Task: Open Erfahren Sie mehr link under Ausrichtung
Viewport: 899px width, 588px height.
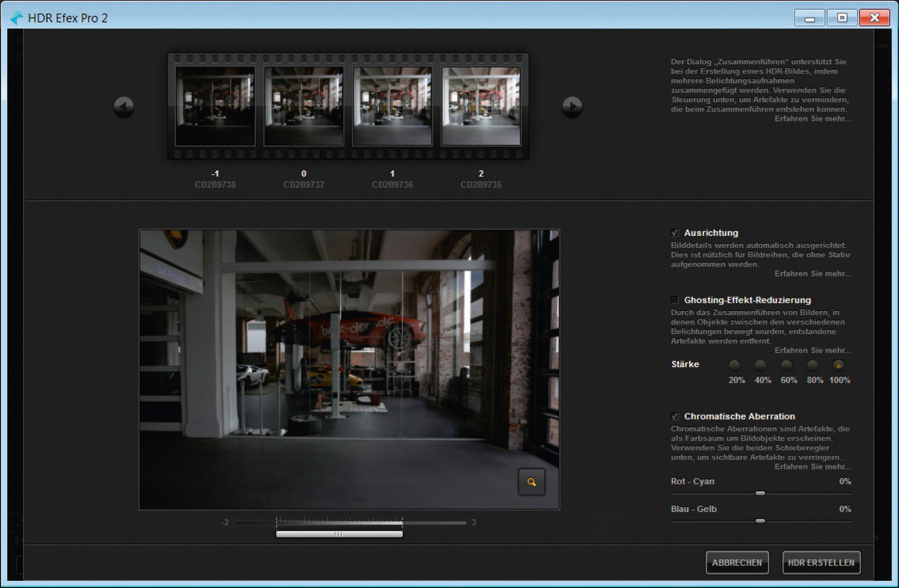Action: (x=813, y=274)
